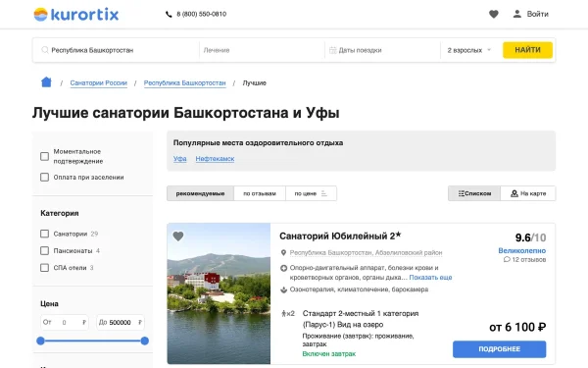The width and height of the screenshot is (588, 368).
Task: Open the kurortix logo home page
Action: [76, 15]
